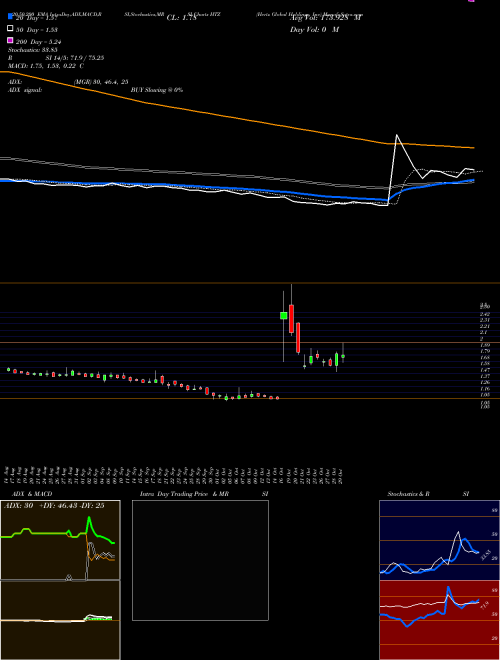Click the '(MGR) 30, 46.4, 25' ADX values

pyautogui.click(x=101, y=82)
